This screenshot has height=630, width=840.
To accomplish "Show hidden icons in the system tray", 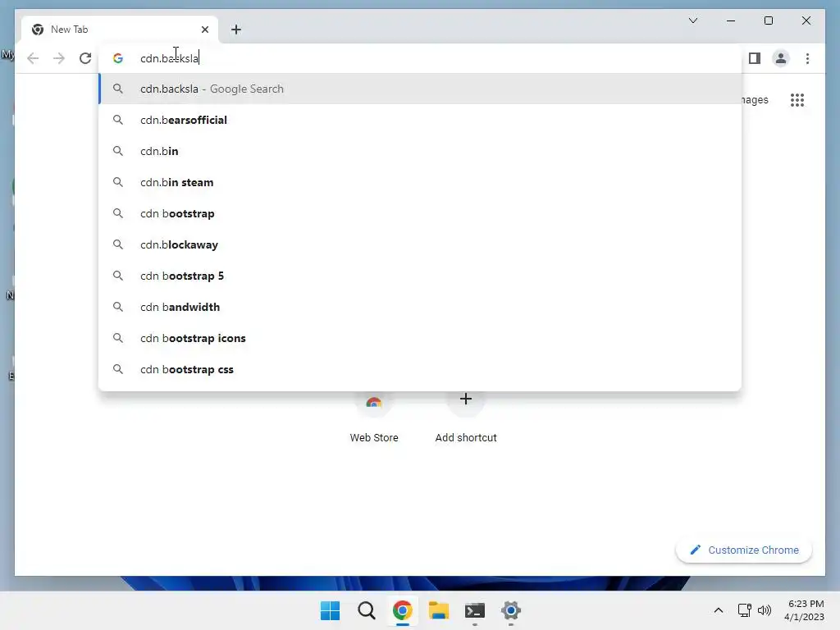I will pos(719,610).
